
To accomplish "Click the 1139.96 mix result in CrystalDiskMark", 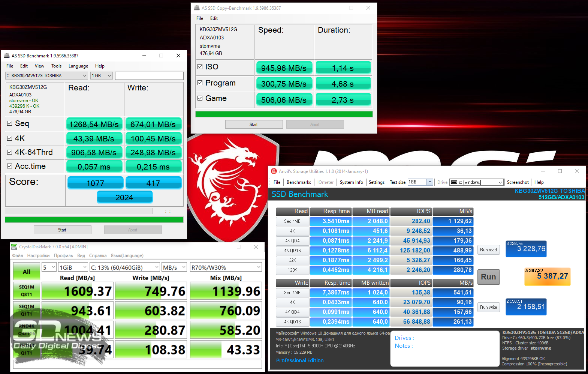I will click(226, 291).
